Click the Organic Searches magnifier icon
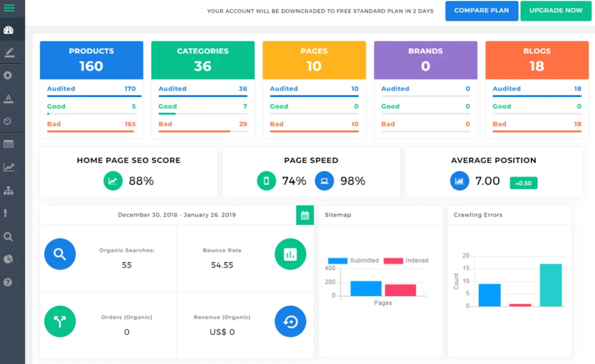Viewport: 595px width, 364px height. click(60, 254)
